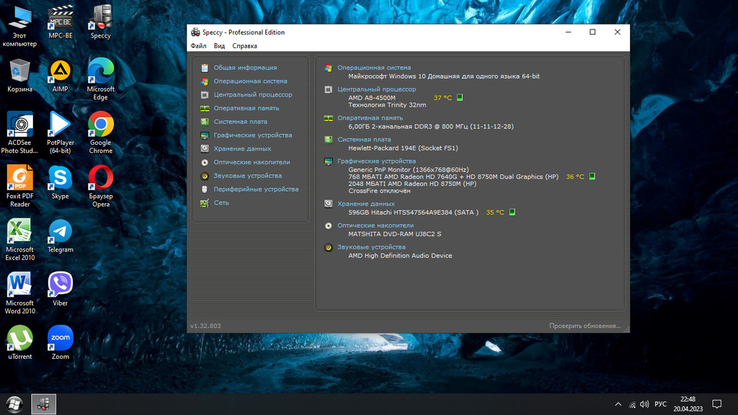Click the speaker icon in summary panel
Viewport: 738px width, 415px height.
[x=329, y=247]
